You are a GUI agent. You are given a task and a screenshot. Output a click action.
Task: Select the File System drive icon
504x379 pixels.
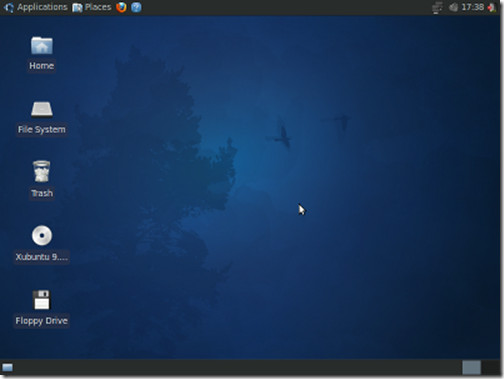coord(42,110)
